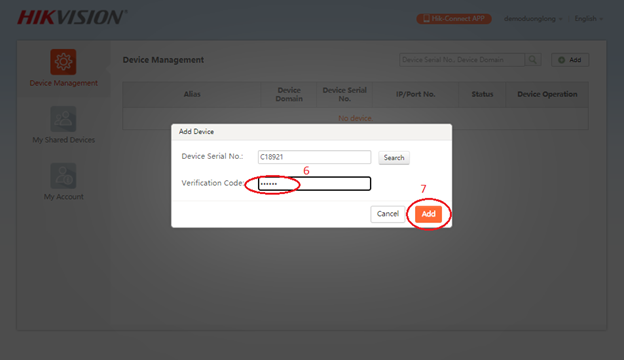Click the Device Management page heading
The image size is (624, 360).
click(x=163, y=60)
